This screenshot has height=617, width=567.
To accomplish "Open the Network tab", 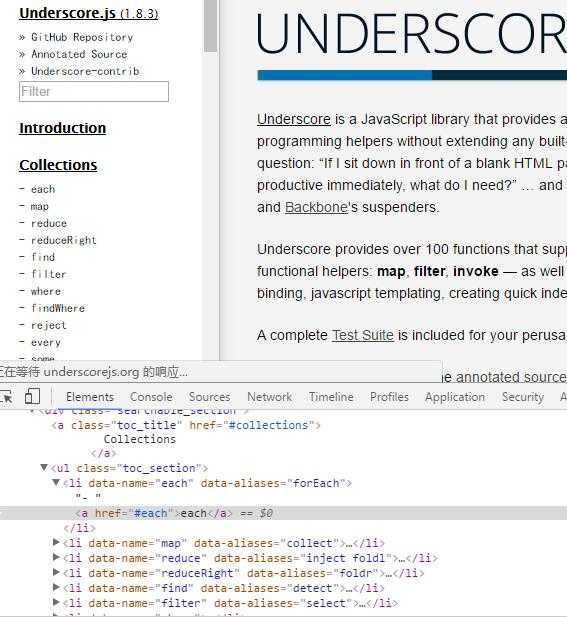I will [270, 397].
